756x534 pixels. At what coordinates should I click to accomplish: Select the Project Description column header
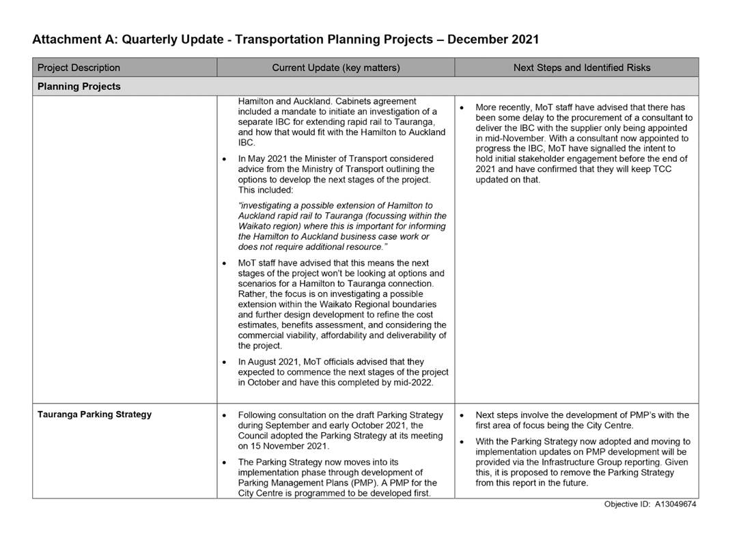(x=125, y=68)
